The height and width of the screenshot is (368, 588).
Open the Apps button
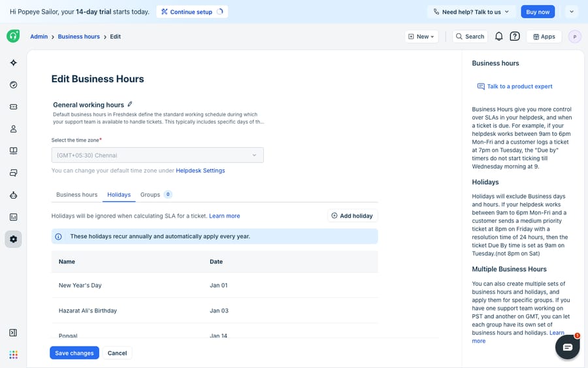(x=544, y=37)
